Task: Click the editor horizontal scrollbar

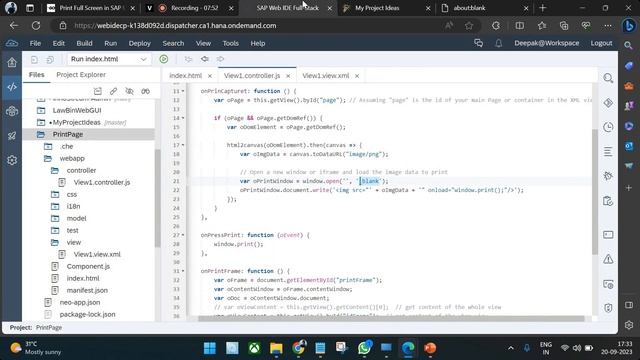Action: click(391, 319)
